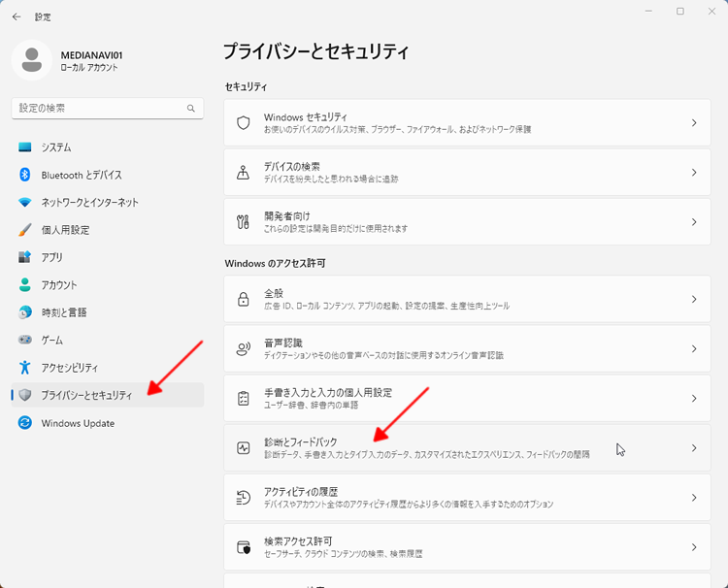728x588 pixels.
Task: Click the アクセシビリティ figure icon
Action: [24, 368]
